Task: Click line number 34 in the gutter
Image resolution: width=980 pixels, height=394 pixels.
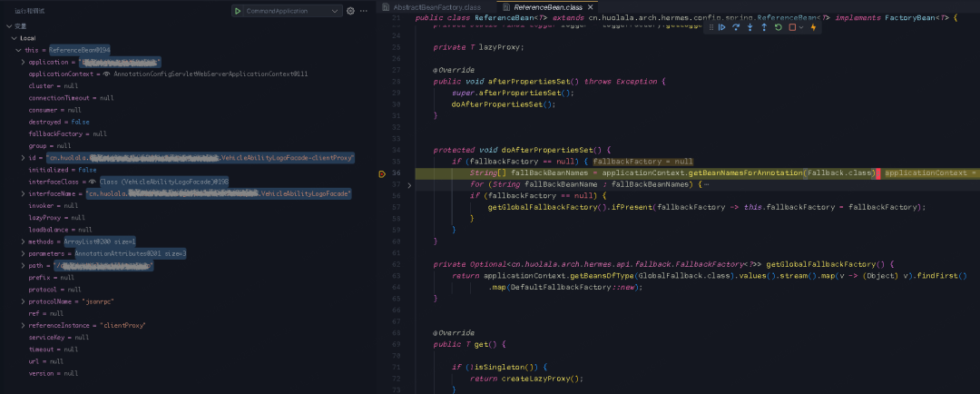Action: (395, 150)
